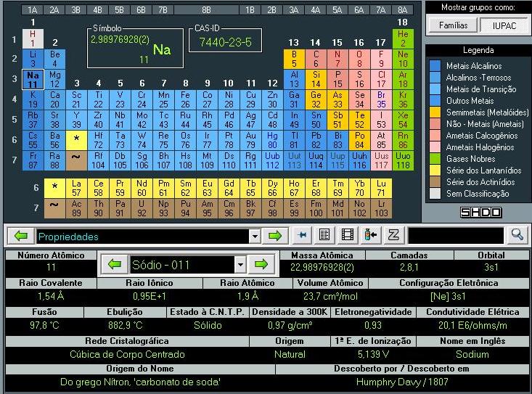The height and width of the screenshot is (394, 532).
Task: Go to previous element with green arrow
Action: (x=115, y=264)
